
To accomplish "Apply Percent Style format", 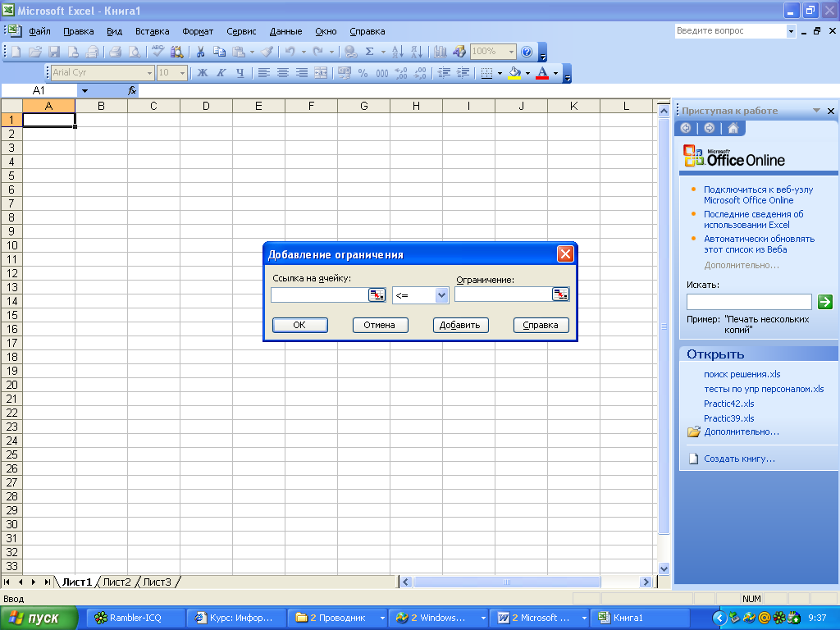I will pos(363,72).
